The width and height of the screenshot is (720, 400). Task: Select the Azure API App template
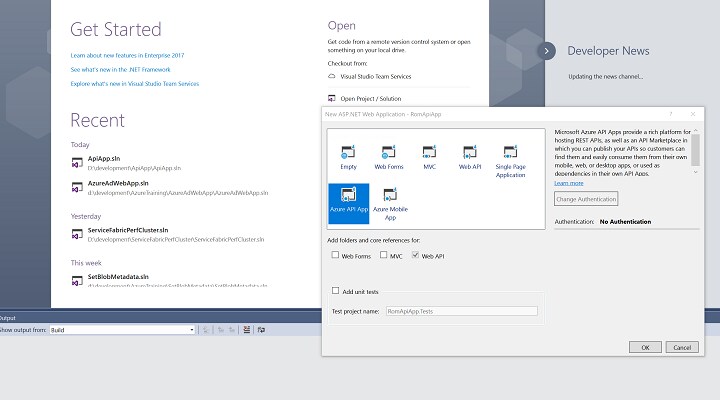(349, 203)
